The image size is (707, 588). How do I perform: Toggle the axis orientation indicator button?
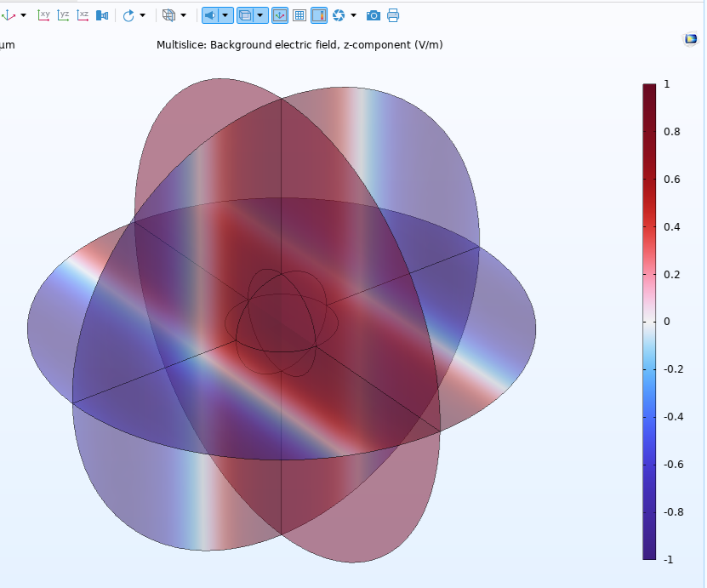coord(280,15)
